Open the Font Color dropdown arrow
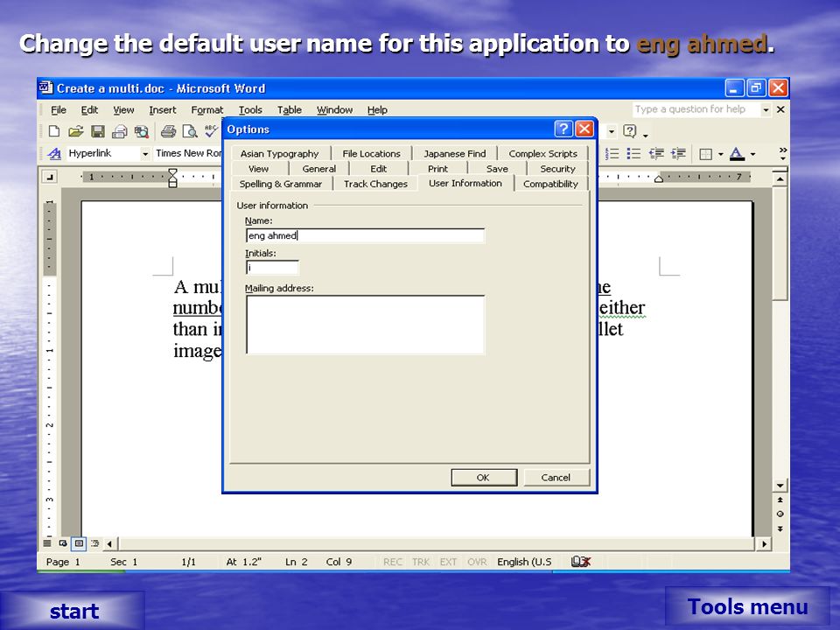The width and height of the screenshot is (840, 630). (752, 155)
